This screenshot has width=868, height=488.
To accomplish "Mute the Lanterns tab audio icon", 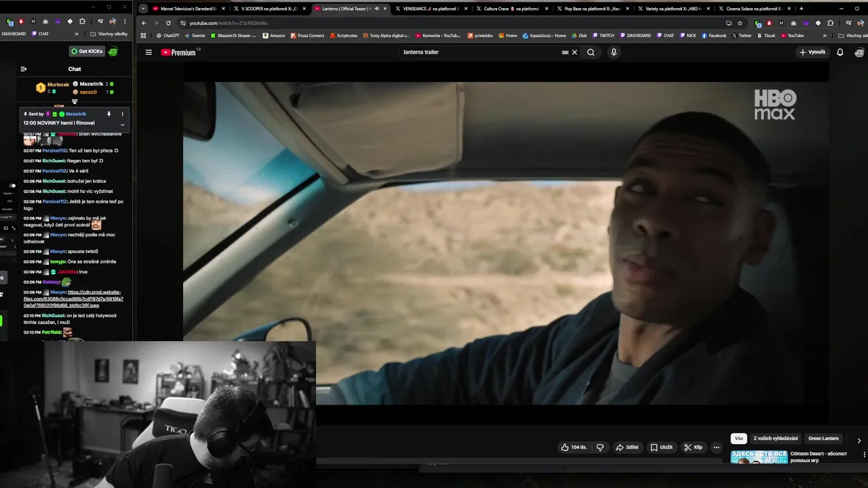I will tap(376, 9).
